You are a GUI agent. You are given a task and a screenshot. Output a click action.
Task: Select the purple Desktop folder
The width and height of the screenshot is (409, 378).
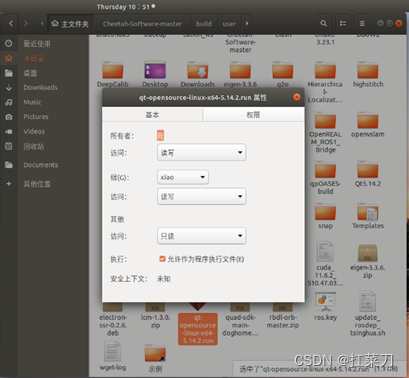(x=155, y=74)
